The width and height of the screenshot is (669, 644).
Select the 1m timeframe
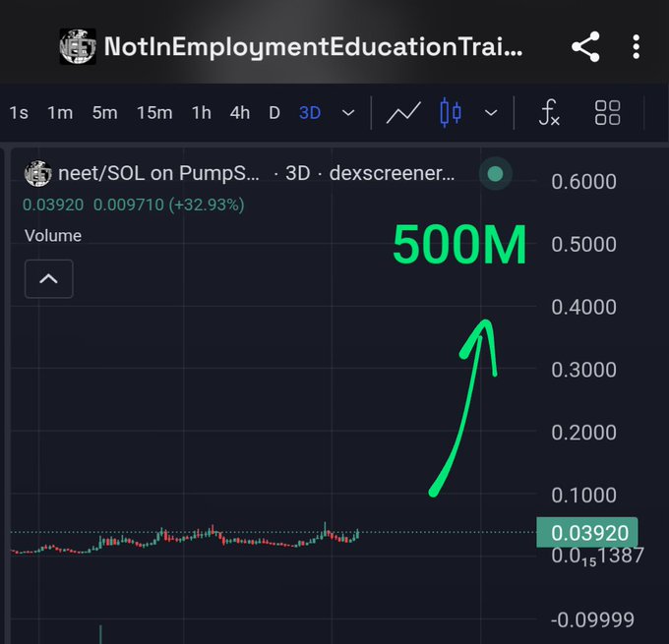pos(60,113)
